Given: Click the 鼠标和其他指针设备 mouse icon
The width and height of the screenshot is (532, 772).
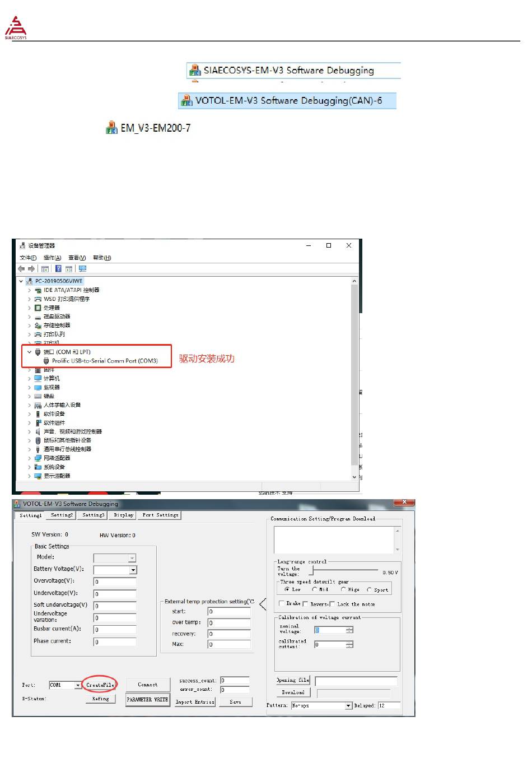Looking at the screenshot, I should (x=38, y=440).
